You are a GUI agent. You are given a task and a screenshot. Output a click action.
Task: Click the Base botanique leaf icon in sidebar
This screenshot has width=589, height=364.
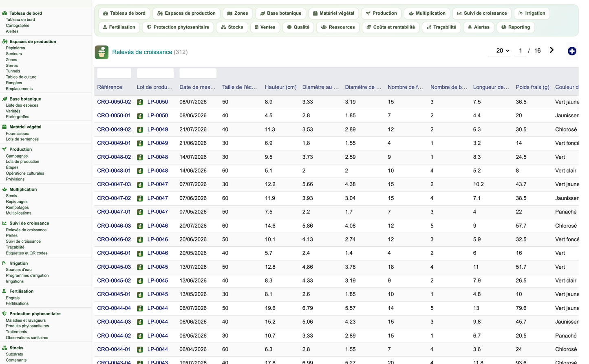point(4,99)
